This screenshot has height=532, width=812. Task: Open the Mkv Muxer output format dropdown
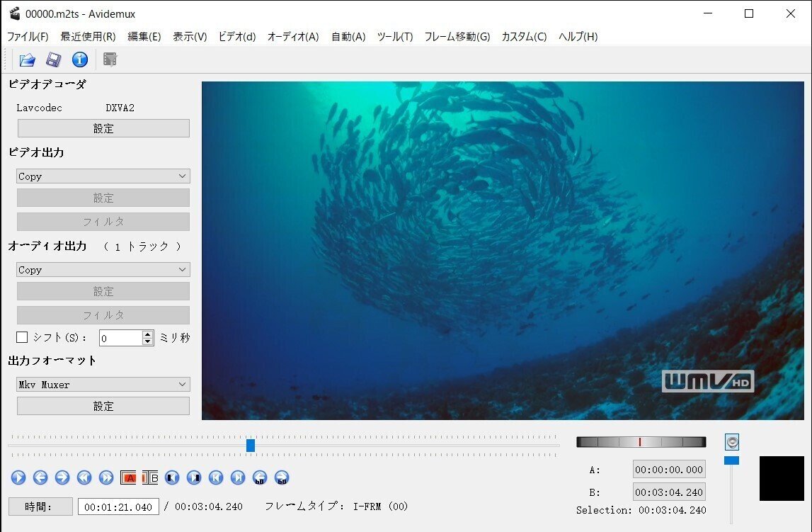coord(102,384)
